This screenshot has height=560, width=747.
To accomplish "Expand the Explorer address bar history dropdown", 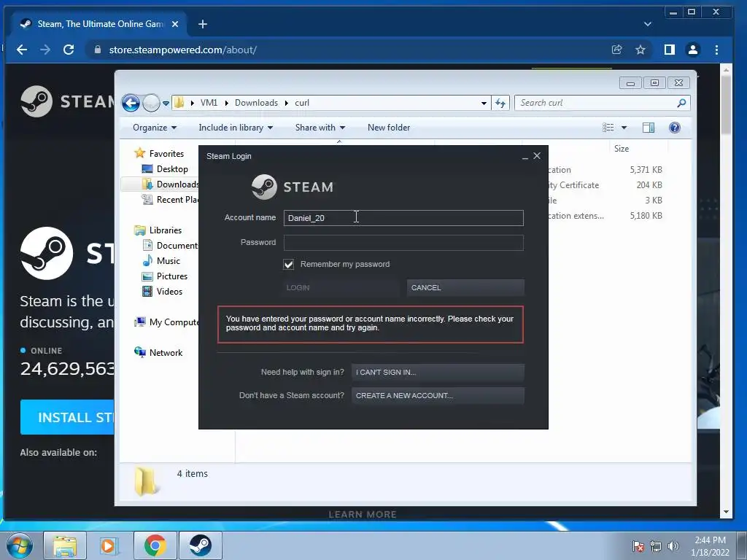I will click(484, 103).
